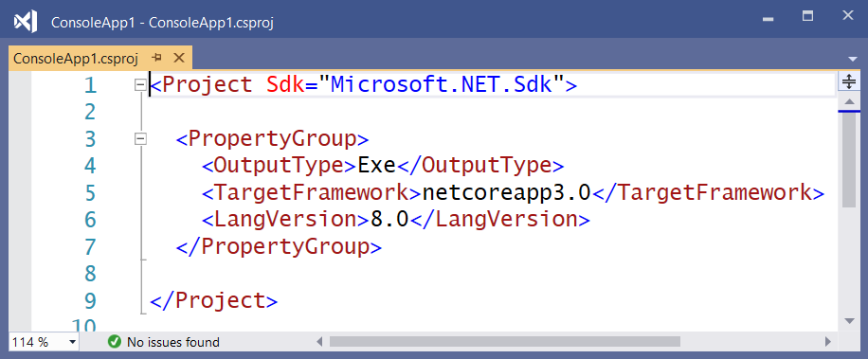Click the closing /PropertyGroup tag
868x359 pixels.
(279, 246)
